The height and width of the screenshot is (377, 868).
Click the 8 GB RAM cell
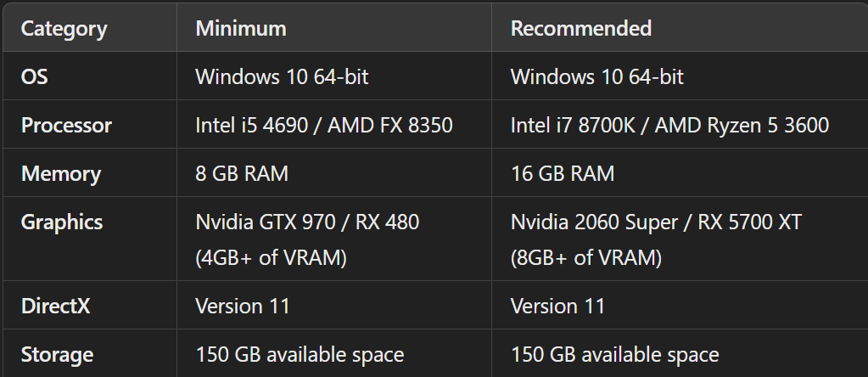242,174
